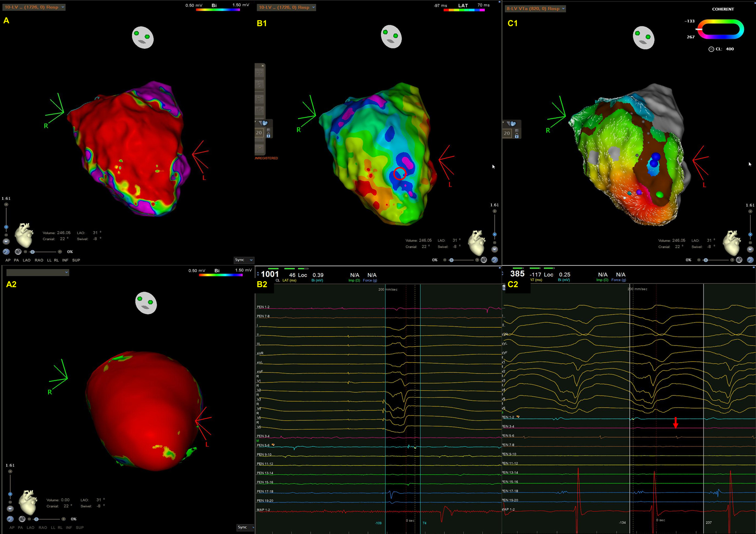Select the LAO view preset in panel A
Image resolution: width=756 pixels, height=534 pixels.
27,260
